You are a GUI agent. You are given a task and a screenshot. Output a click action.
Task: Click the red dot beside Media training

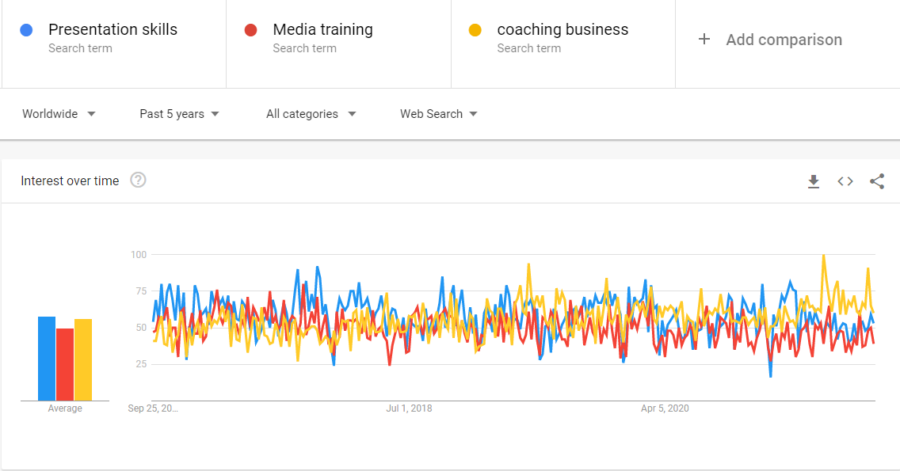tap(251, 30)
